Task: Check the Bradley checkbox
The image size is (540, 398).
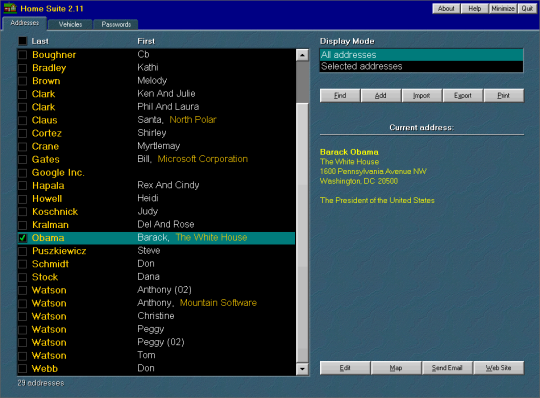Action: tap(22, 68)
